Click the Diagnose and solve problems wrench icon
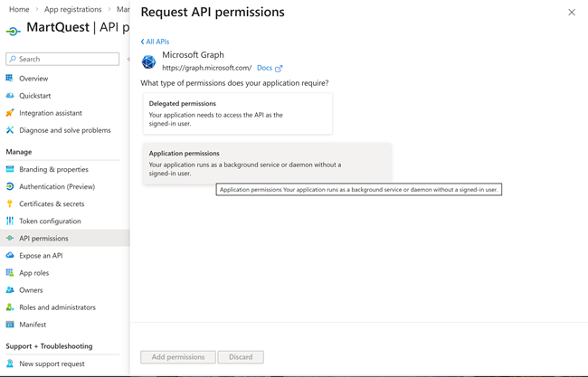This screenshot has height=377, width=588. click(10, 130)
